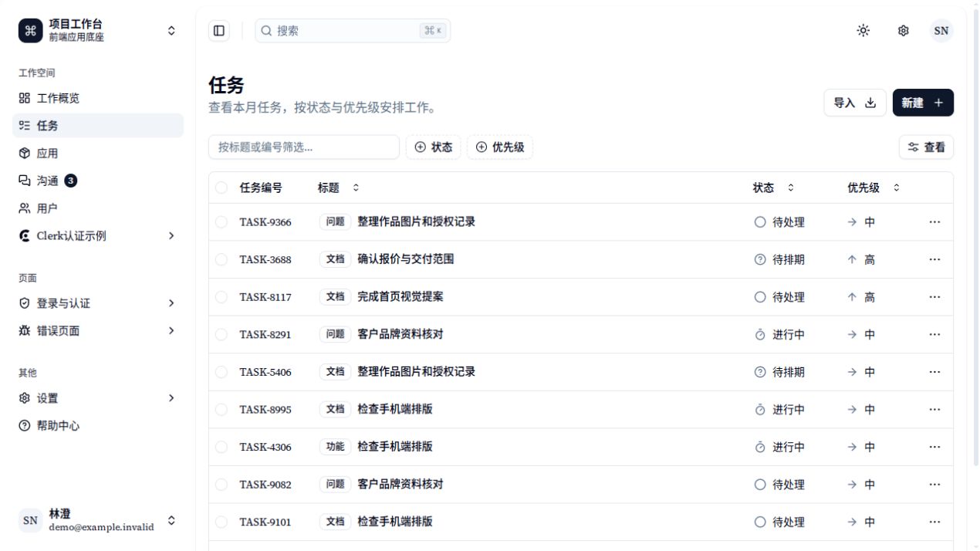
Task: Click the 待排期 status icon of TASK-5406
Action: (760, 372)
